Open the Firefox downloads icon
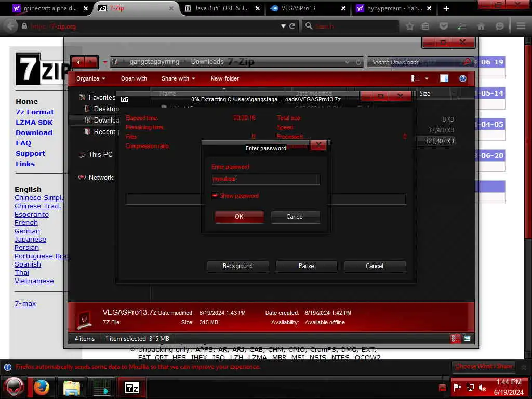The height and width of the screenshot is (399, 532). click(462, 26)
